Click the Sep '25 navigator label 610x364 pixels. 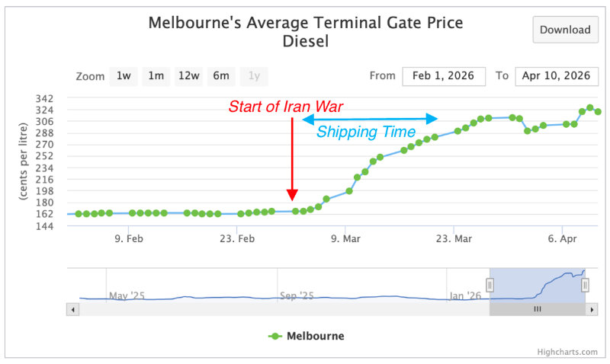pyautogui.click(x=297, y=295)
